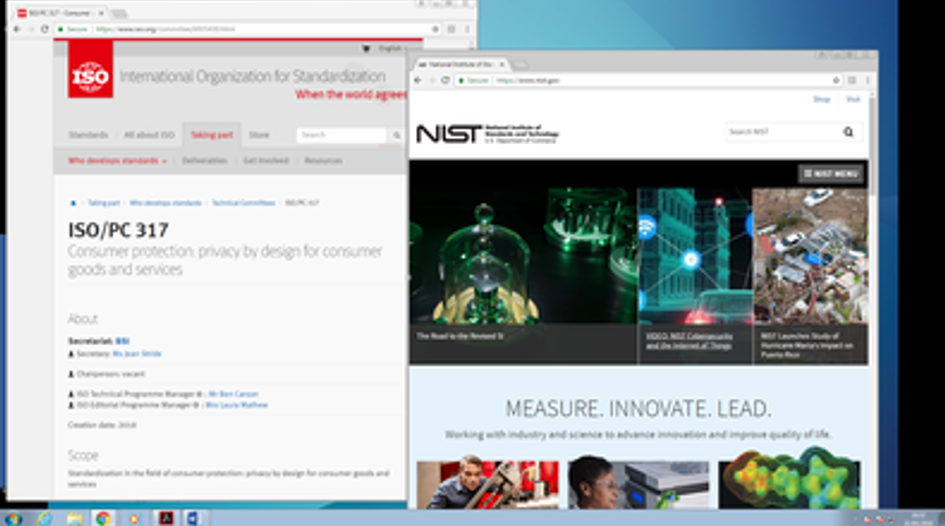Image resolution: width=945 pixels, height=526 pixels.
Task: Open Adobe Acrobat from the taskbar
Action: coord(166,518)
